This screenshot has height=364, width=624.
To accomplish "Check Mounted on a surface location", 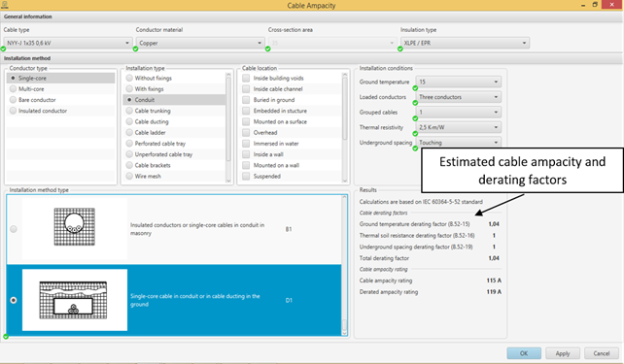I will coord(246,121).
